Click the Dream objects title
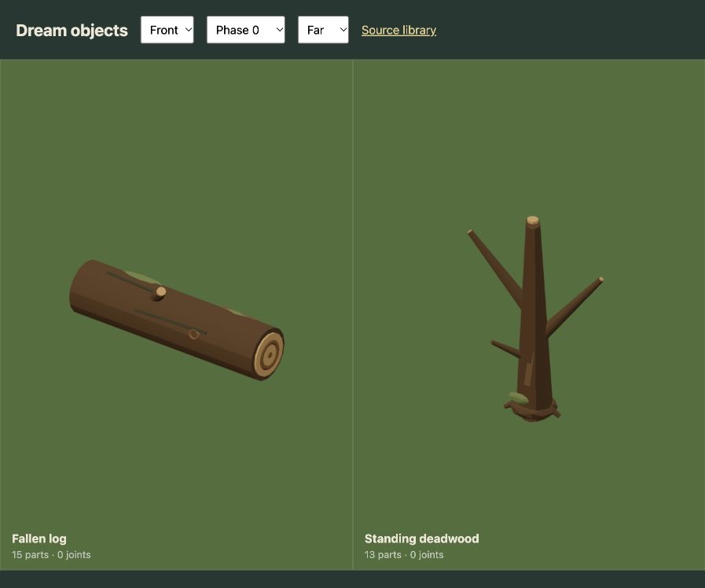The image size is (705, 588). (x=72, y=30)
